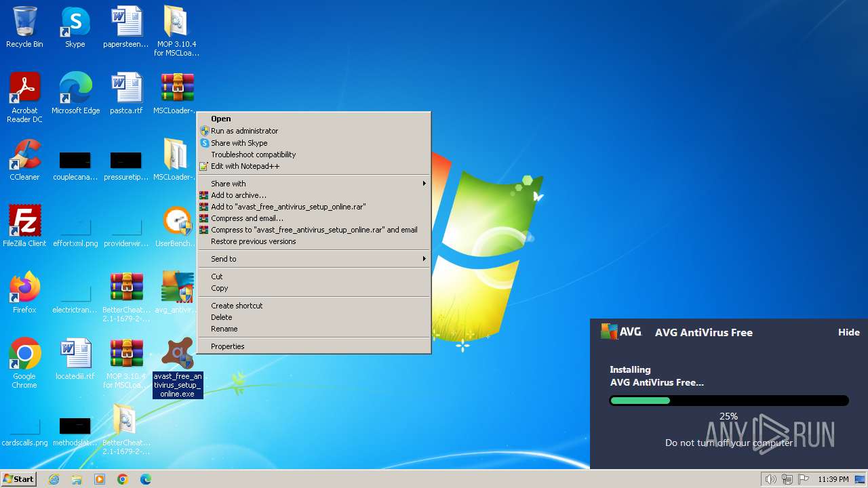Select Share with Skype menu entry
This screenshot has height=488, width=868.
coord(314,143)
